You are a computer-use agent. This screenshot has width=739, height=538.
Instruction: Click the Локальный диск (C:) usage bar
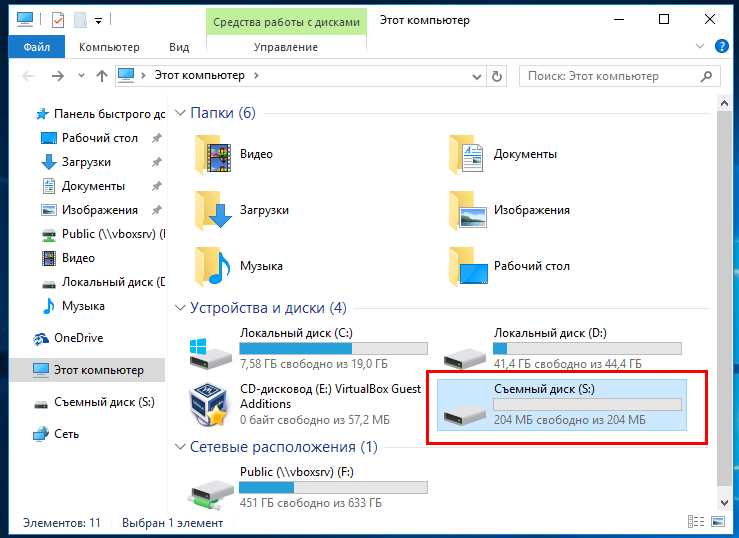click(334, 349)
